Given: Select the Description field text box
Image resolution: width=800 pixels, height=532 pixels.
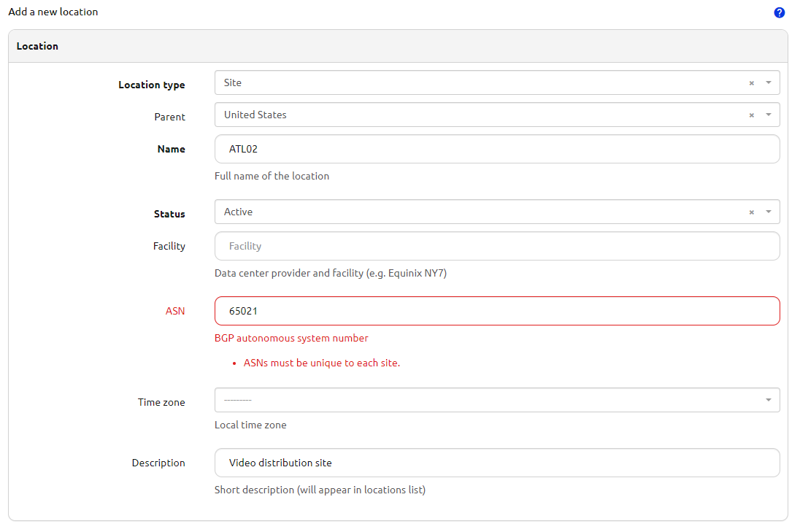Looking at the screenshot, I should pyautogui.click(x=496, y=463).
